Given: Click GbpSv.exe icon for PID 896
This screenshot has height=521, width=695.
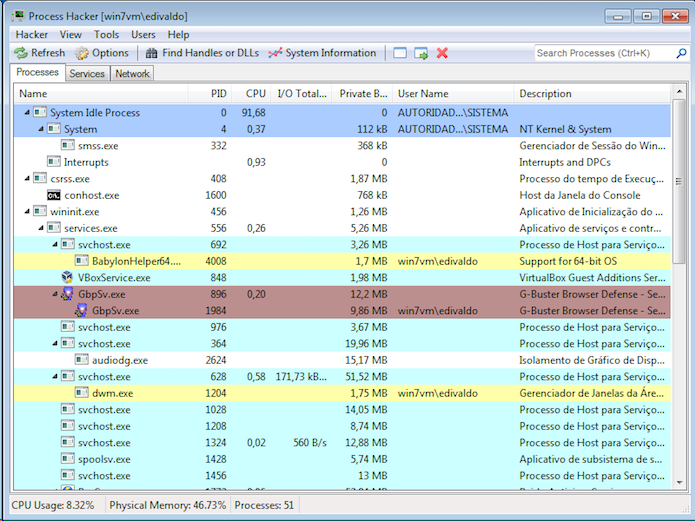Looking at the screenshot, I should (x=67, y=294).
